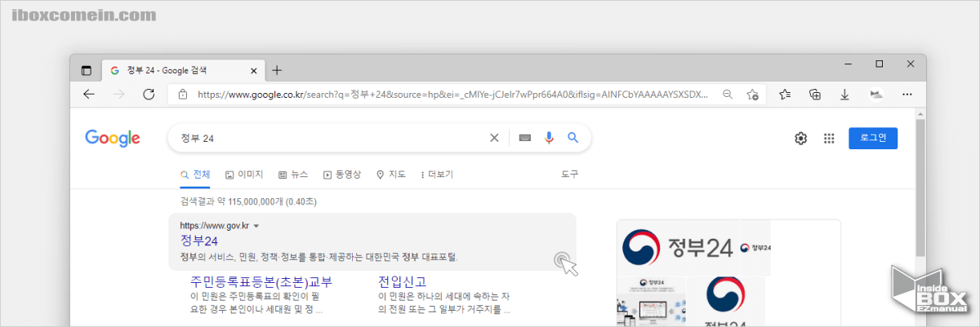The height and width of the screenshot is (327, 980).
Task: Open Edge Settings and more menu
Action: (906, 95)
